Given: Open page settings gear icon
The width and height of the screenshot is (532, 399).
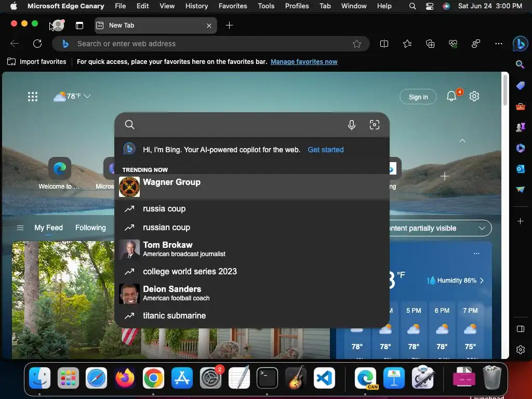Looking at the screenshot, I should click(474, 96).
